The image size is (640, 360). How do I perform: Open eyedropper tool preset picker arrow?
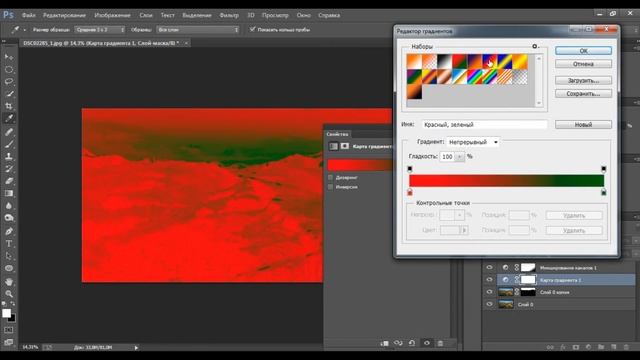[x=24, y=30]
